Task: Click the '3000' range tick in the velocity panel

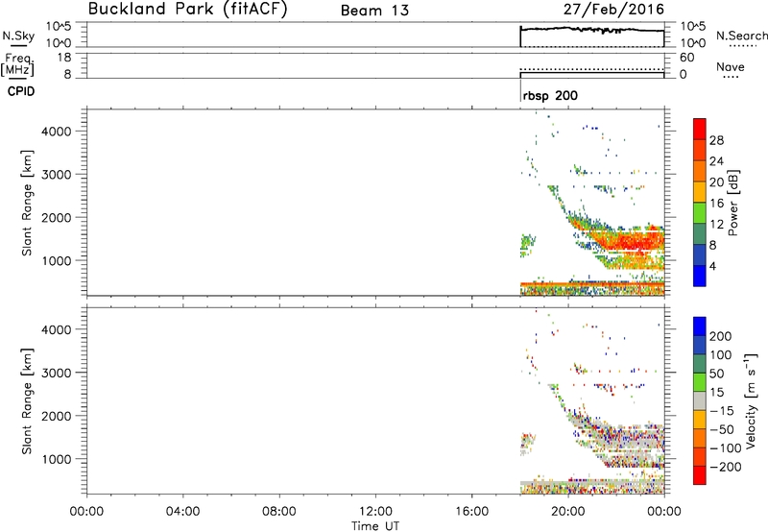Action: tap(57, 373)
